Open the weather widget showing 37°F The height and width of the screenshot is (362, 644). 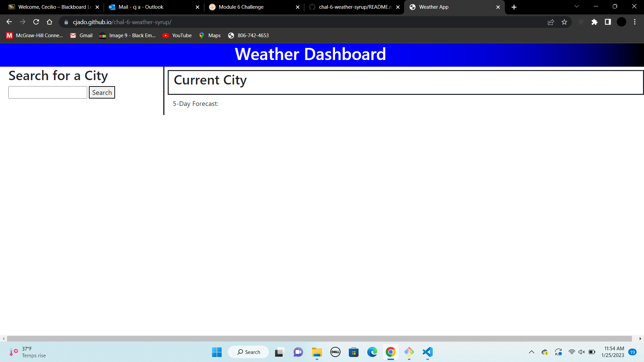coord(28,352)
